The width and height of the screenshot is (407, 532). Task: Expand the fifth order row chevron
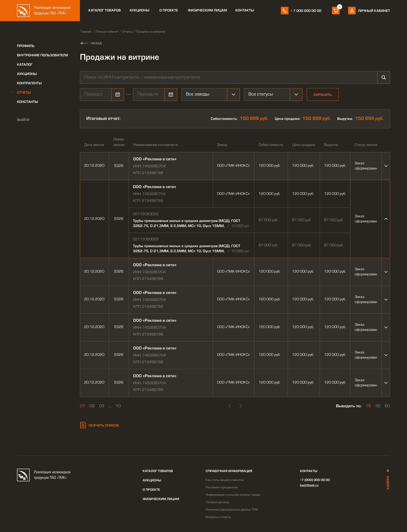(386, 327)
